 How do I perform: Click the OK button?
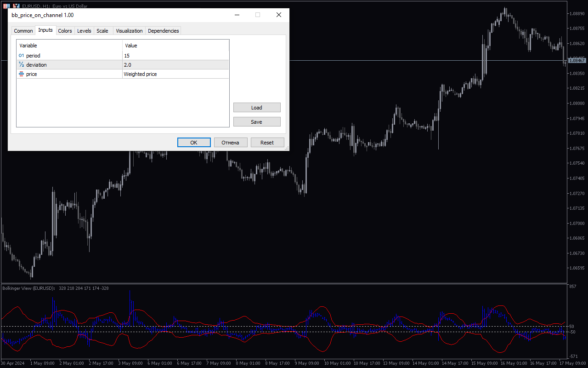click(194, 143)
